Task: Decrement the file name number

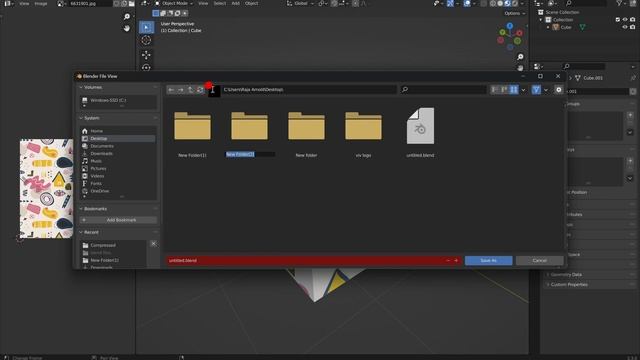Action: coord(448,260)
